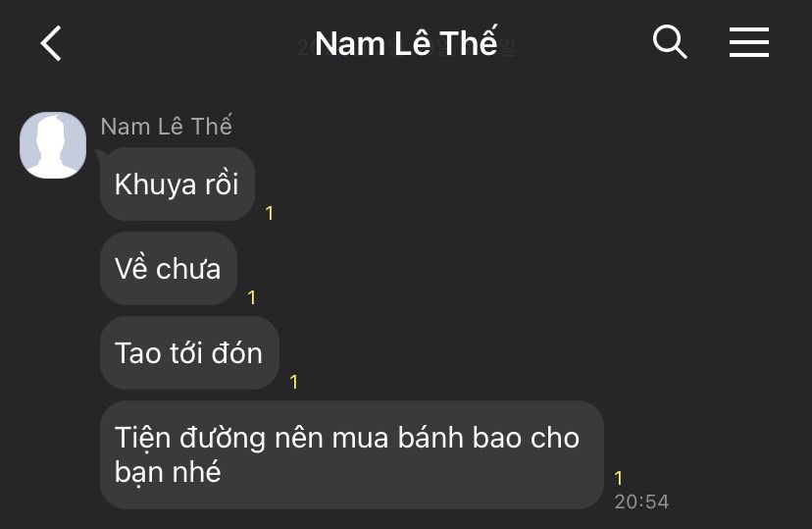Open the hamburger menu icon
Screen dimensions: 812x529
click(x=749, y=42)
